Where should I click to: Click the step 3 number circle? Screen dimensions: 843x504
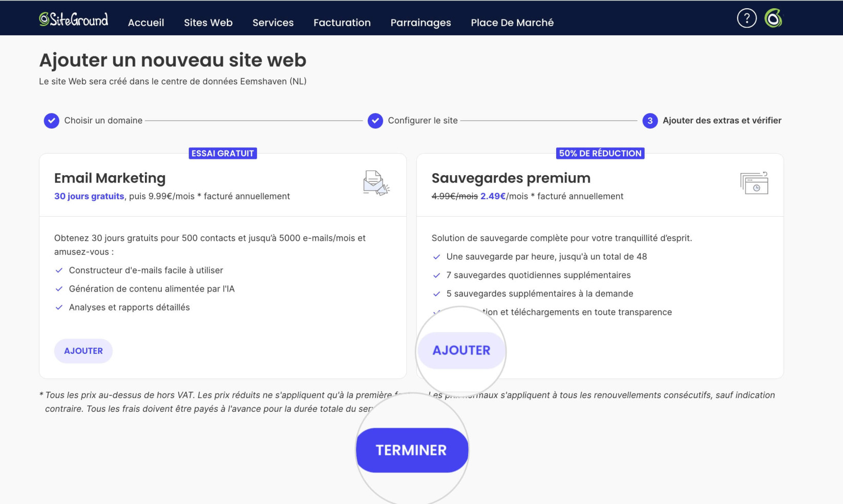click(x=650, y=121)
